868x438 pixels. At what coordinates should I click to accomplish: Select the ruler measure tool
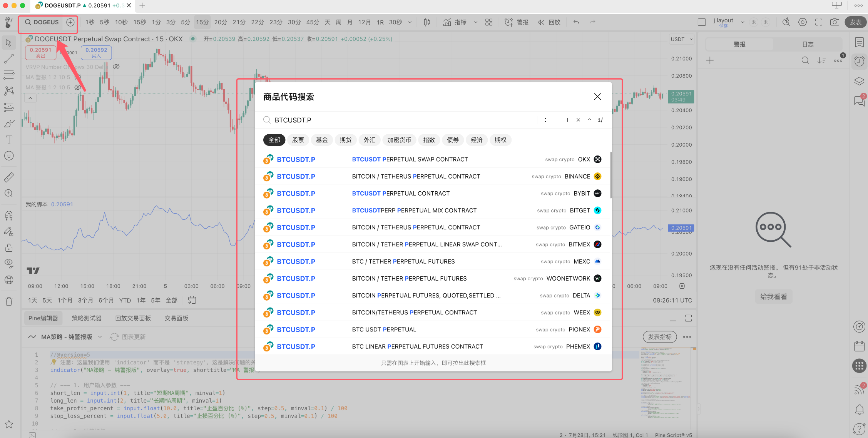(x=9, y=177)
